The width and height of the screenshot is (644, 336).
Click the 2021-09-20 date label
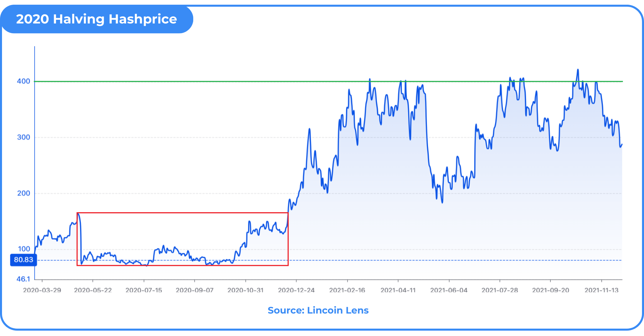tap(550, 290)
